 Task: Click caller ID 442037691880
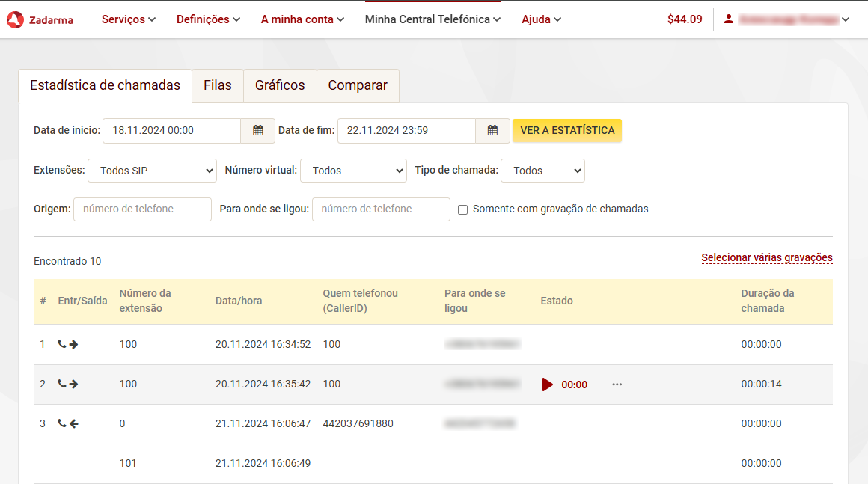[358, 423]
